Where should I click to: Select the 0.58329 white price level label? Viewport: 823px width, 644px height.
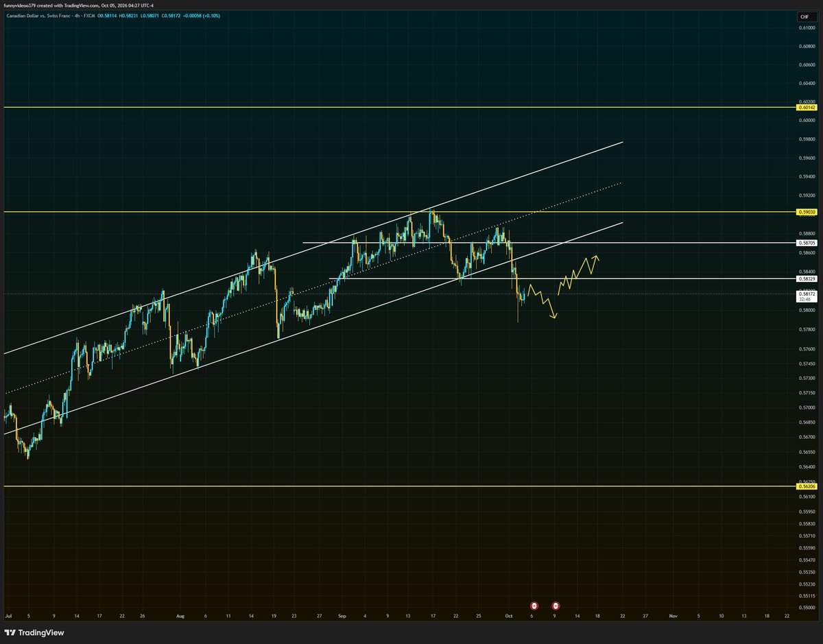coord(807,279)
